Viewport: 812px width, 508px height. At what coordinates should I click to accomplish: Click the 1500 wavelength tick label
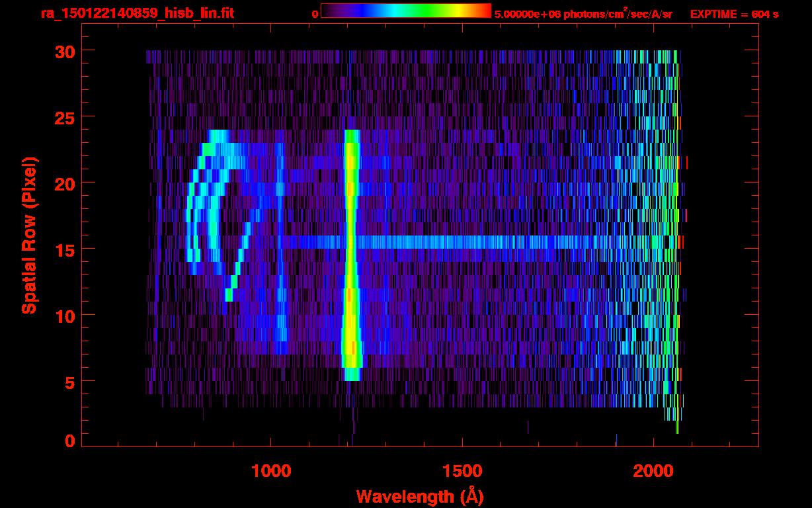click(x=462, y=471)
